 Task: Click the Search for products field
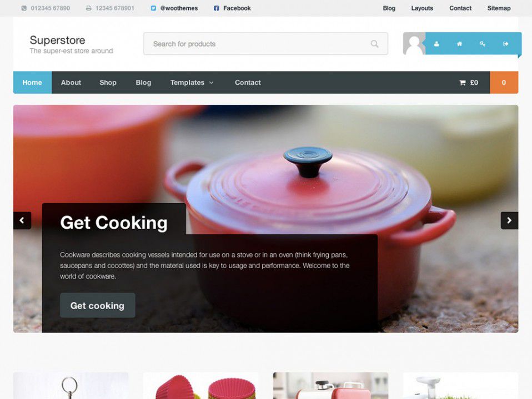pyautogui.click(x=265, y=44)
